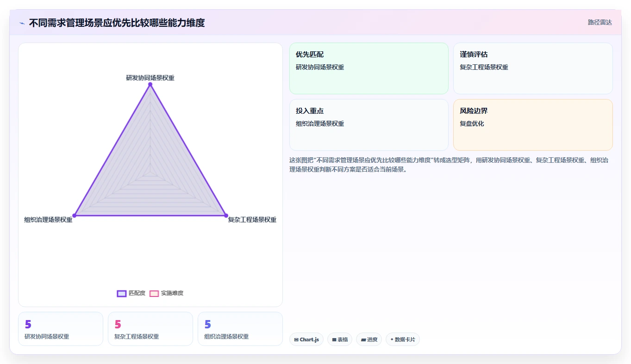Screen dimensions: 631x364
Task: Click the 组织治理场景权重 radar vertex point
Action: [74, 216]
